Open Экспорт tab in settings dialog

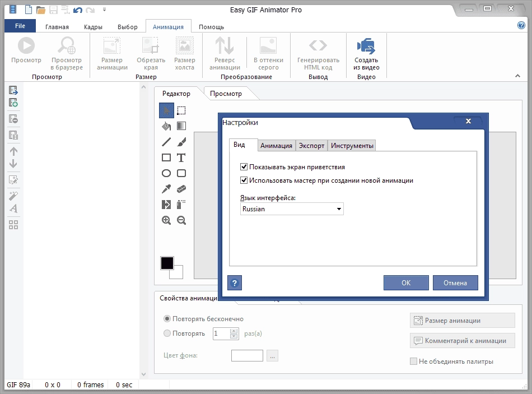(x=311, y=145)
